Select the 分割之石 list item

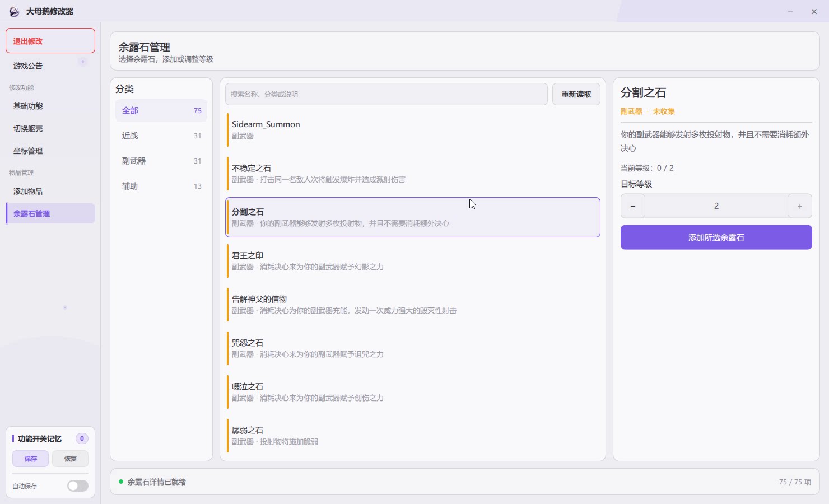[x=413, y=217]
